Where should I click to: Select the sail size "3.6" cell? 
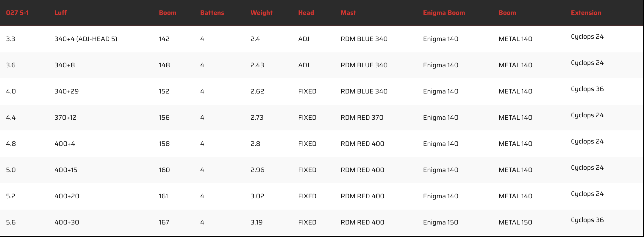point(11,65)
